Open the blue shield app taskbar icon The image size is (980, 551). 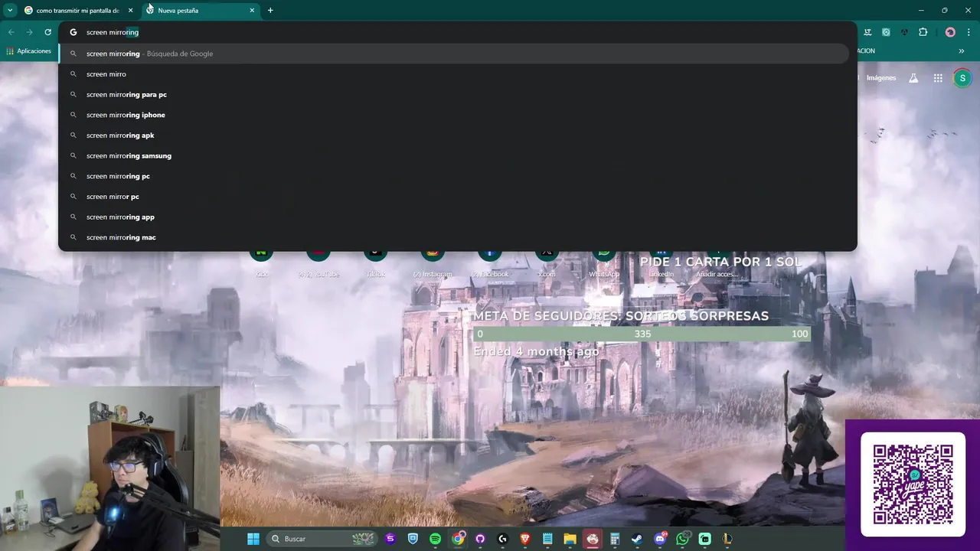(x=413, y=539)
